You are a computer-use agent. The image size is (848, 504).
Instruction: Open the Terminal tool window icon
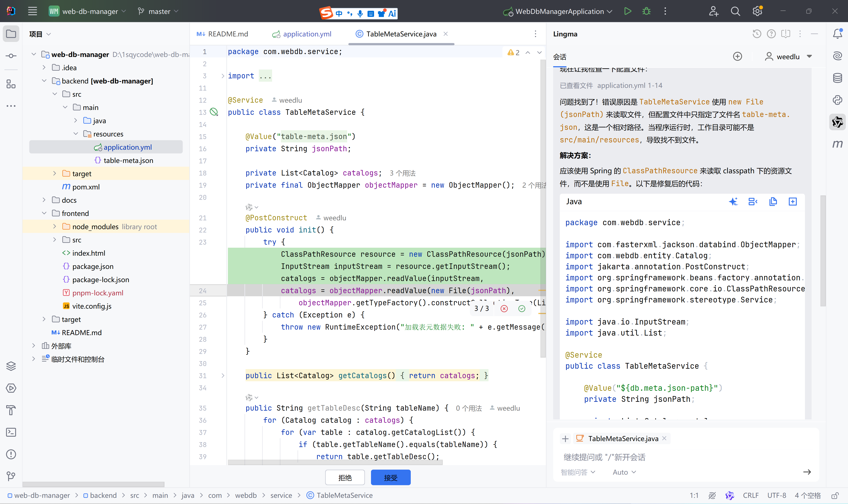[x=11, y=432]
